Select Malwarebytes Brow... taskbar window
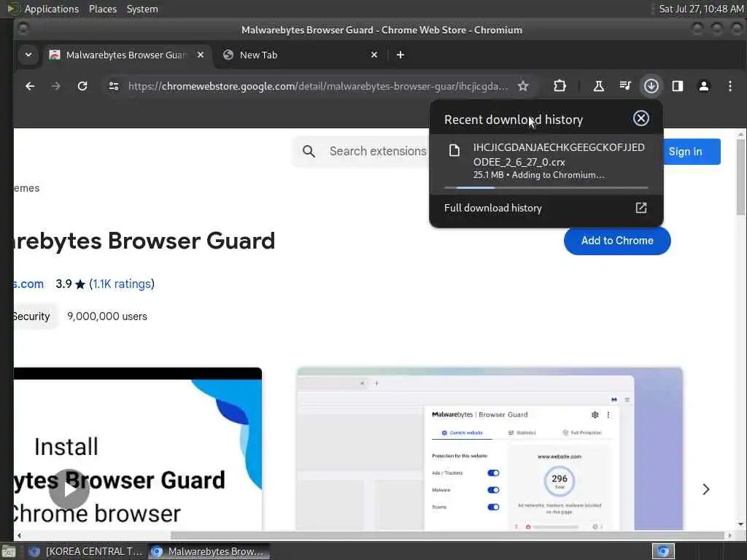Viewport: 747px width, 560px height. click(x=209, y=551)
